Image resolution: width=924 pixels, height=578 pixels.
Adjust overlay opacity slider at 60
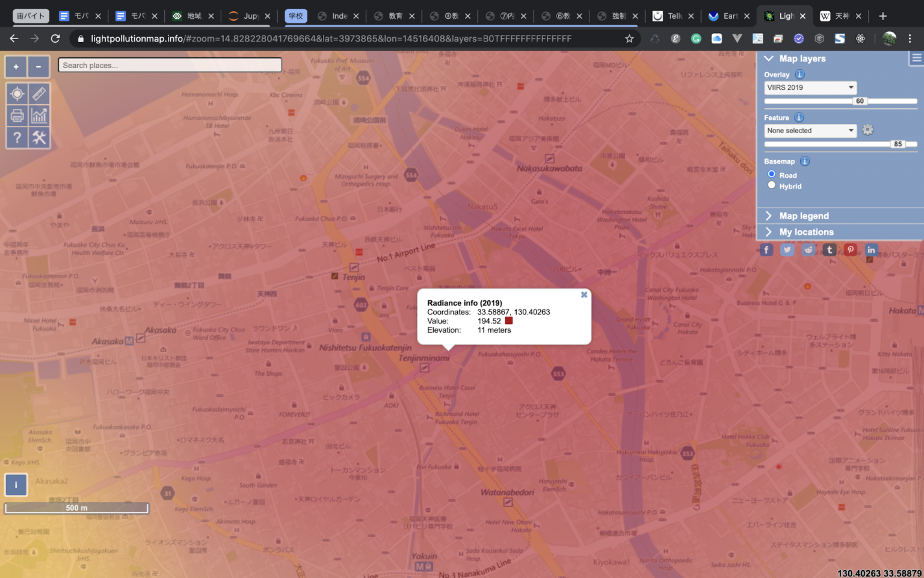pyautogui.click(x=860, y=101)
